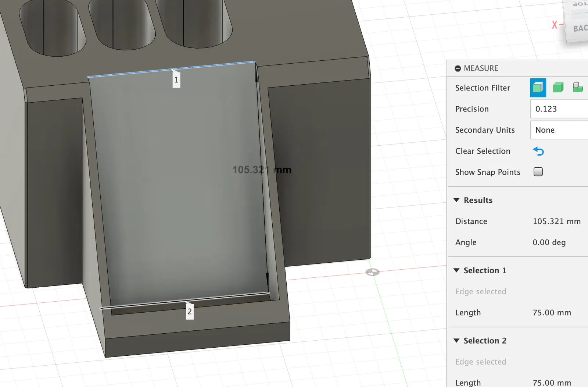The image size is (588, 387).
Task: Click the MEASURE panel title
Action: pos(481,68)
